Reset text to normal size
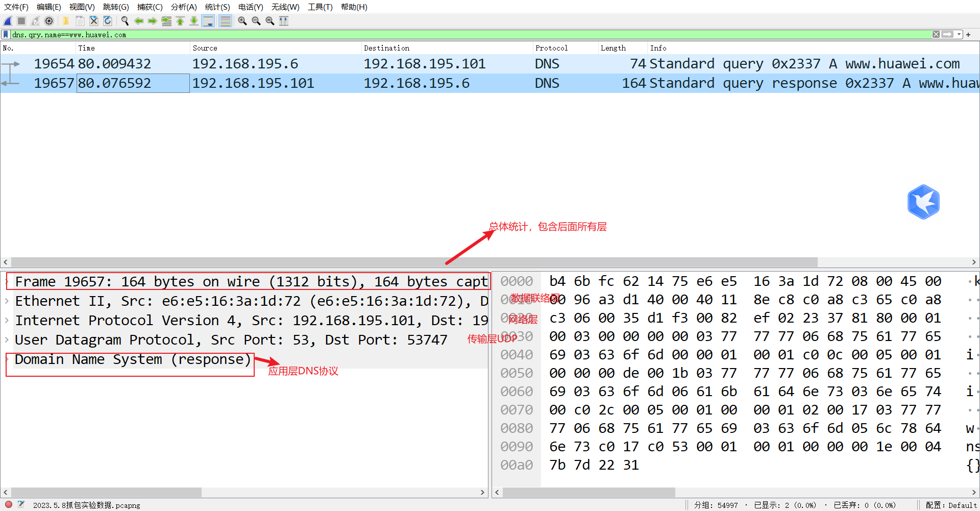The width and height of the screenshot is (980, 511). 269,21
